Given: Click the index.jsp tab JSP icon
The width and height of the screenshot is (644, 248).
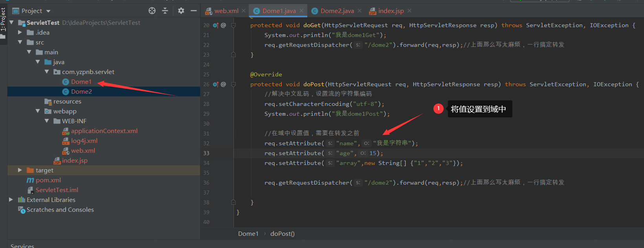Looking at the screenshot, I should click(x=372, y=11).
